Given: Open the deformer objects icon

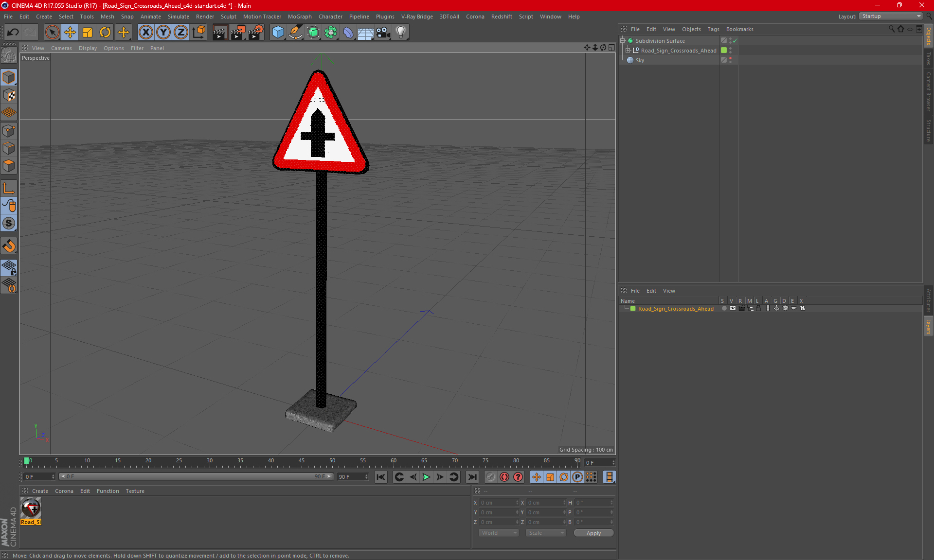Looking at the screenshot, I should coord(348,32).
